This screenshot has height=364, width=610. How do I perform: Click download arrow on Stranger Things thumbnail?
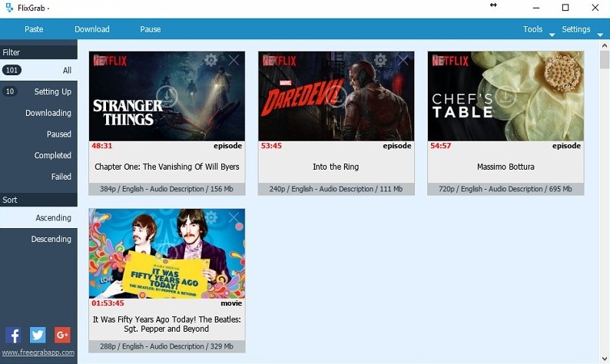point(167,96)
